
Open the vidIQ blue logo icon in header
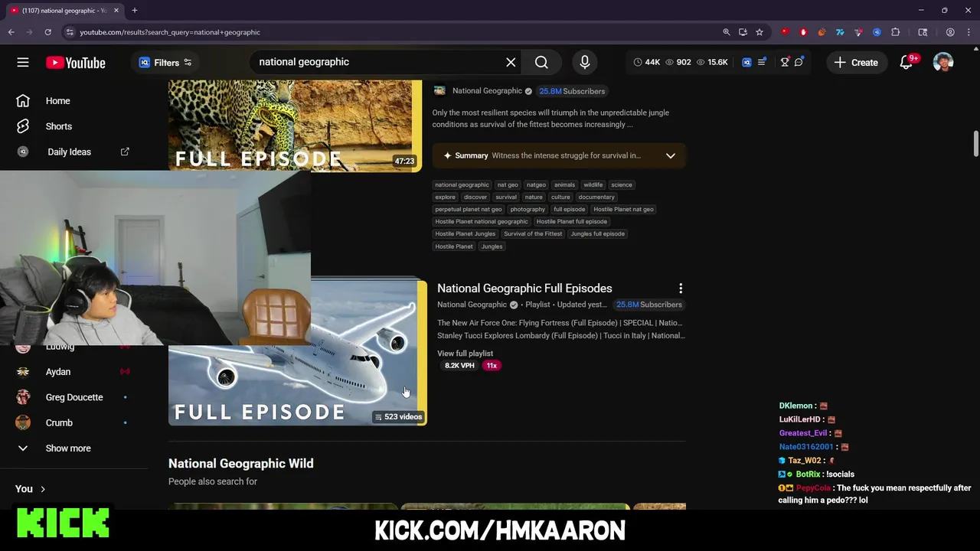(x=746, y=62)
